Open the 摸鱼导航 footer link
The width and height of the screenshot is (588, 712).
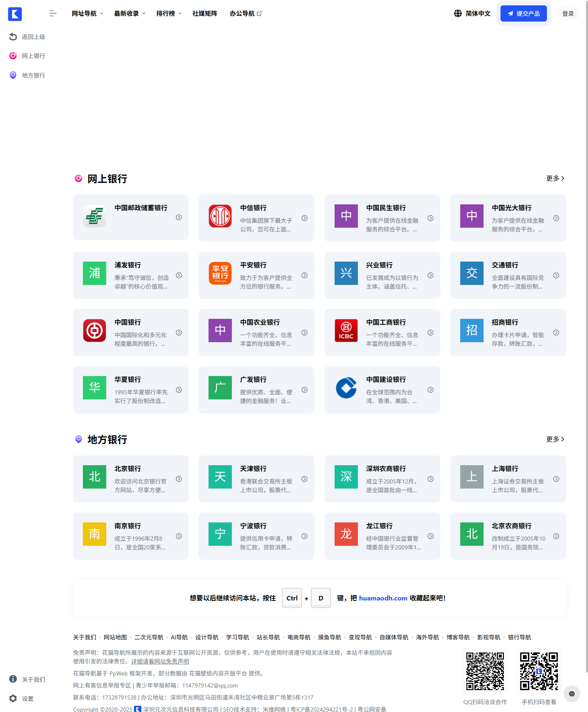[x=330, y=637]
